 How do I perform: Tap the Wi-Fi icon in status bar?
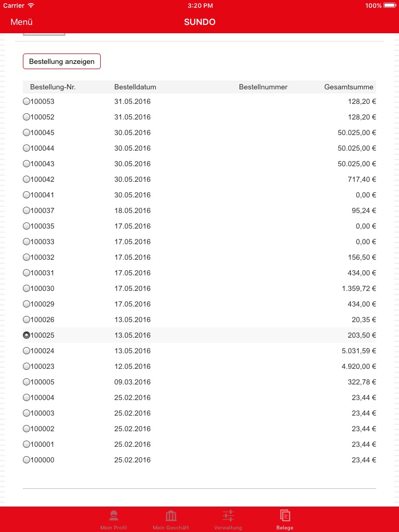[x=31, y=6]
